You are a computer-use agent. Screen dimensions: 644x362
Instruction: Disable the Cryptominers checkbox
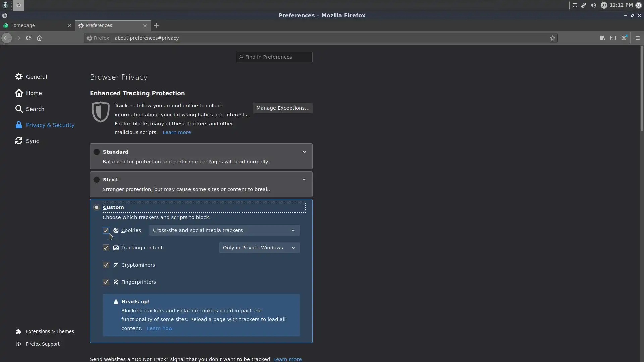[106, 265]
